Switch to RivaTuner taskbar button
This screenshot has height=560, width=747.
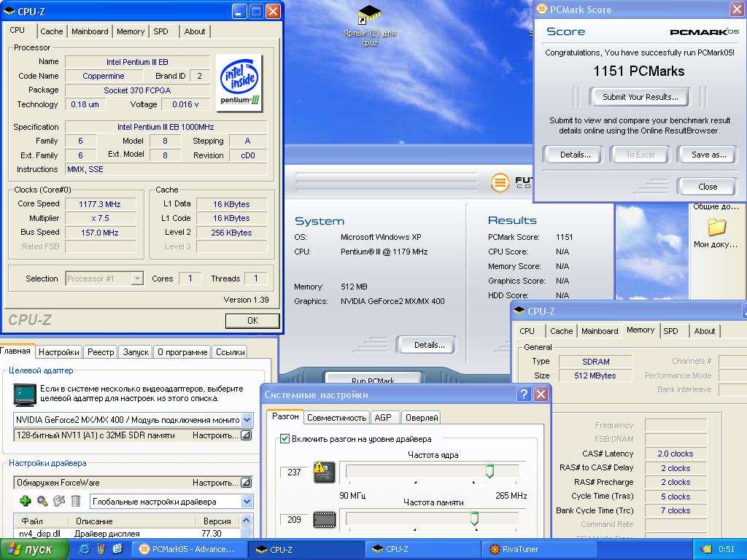pyautogui.click(x=539, y=549)
